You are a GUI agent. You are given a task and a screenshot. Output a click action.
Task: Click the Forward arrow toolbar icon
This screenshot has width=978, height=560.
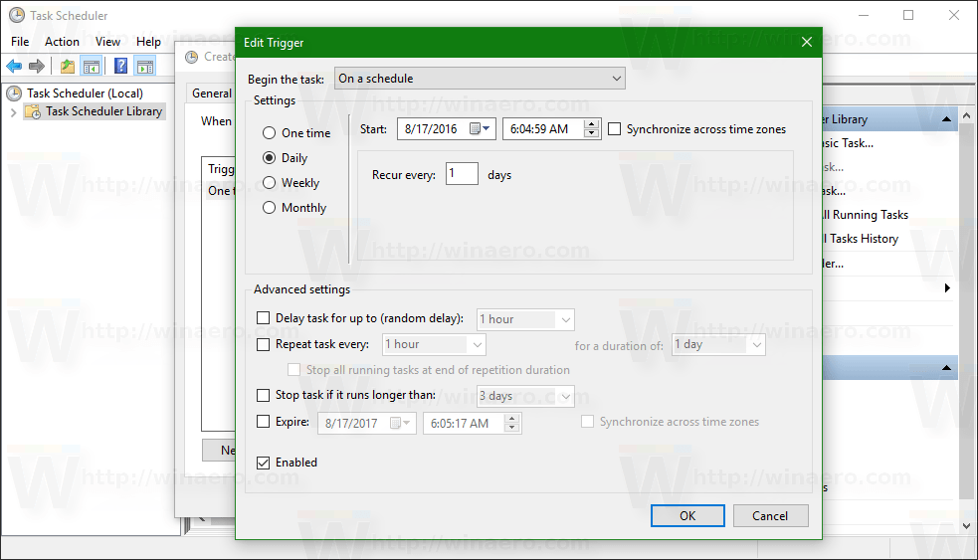(37, 66)
